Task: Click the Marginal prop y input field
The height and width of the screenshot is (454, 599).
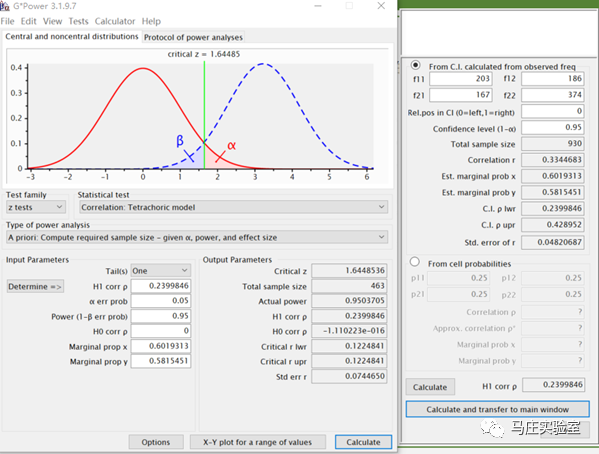Action: (160, 361)
